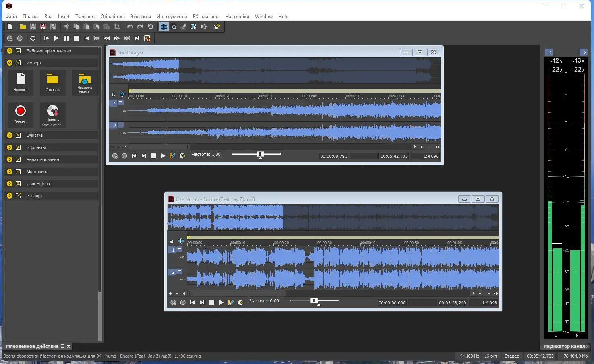Open the 'FX-плагины' menu
594x364 pixels.
(206, 17)
